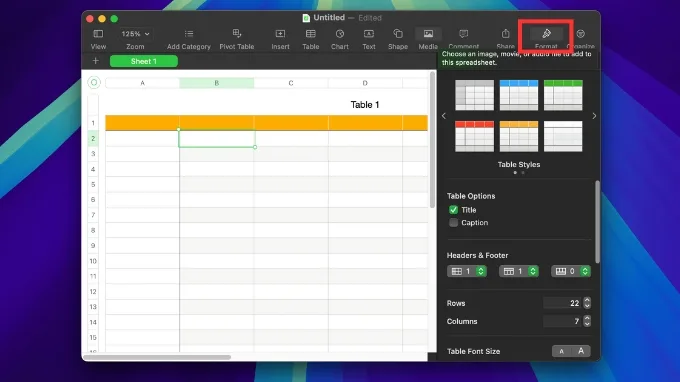Image resolution: width=680 pixels, height=382 pixels.
Task: Select column D header
Action: click(365, 83)
